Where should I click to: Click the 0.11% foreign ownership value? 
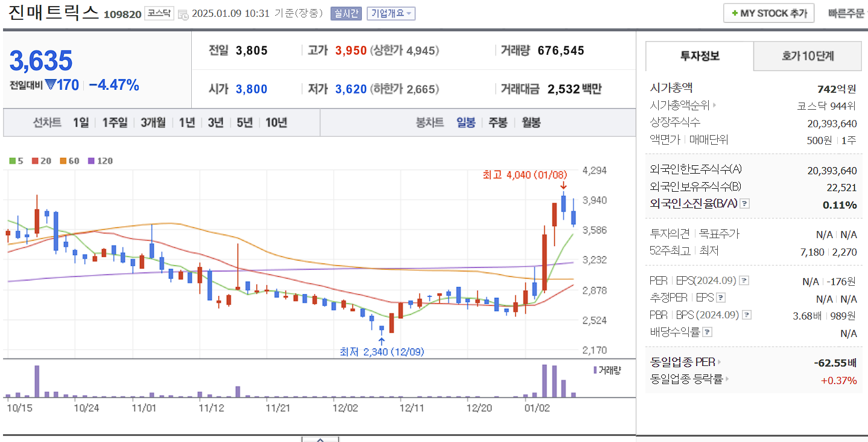[x=840, y=205]
